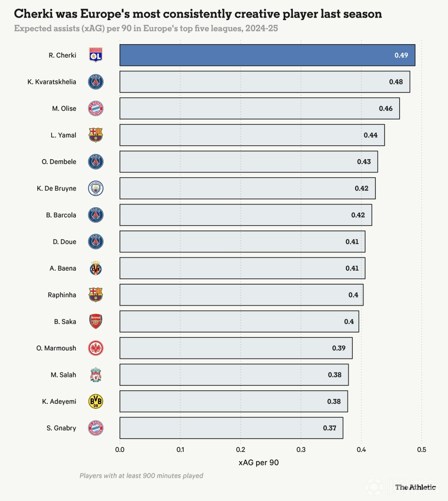Click the Eintracht Frankfurt crest by O. Marmoush
The width and height of the screenshot is (448, 501).
click(x=96, y=348)
